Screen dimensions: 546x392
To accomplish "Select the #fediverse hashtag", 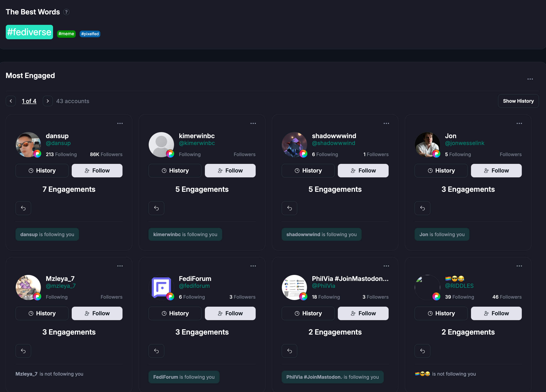I will pyautogui.click(x=29, y=32).
